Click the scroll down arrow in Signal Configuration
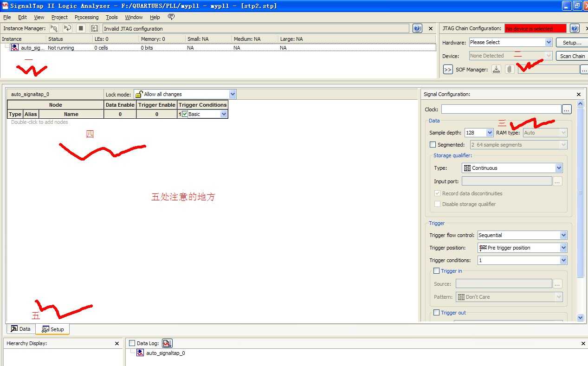Screen dimensions: 588x366 click(580, 318)
